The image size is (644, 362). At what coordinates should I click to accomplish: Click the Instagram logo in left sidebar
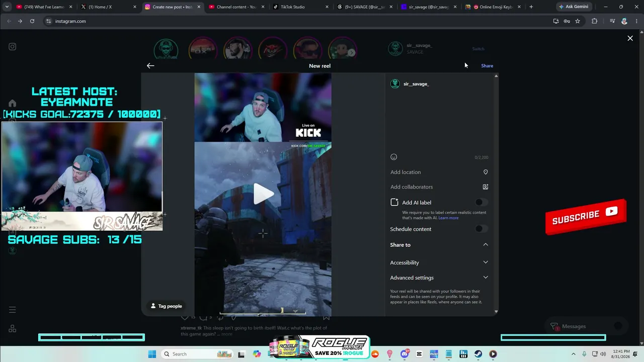tap(13, 47)
